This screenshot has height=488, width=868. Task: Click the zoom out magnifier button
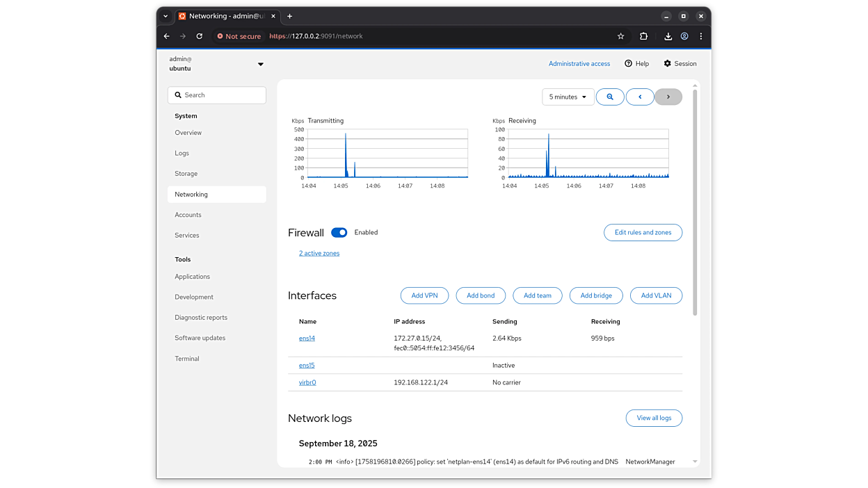coord(610,97)
